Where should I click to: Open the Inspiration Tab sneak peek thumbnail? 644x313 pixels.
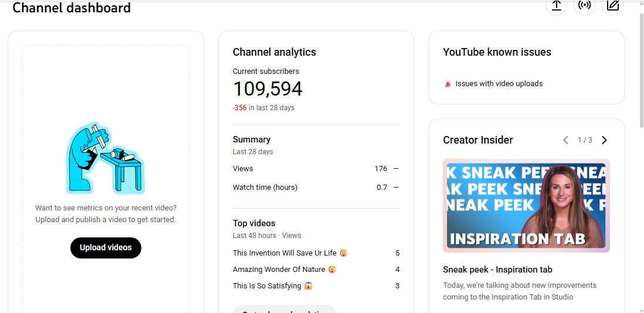click(x=526, y=206)
